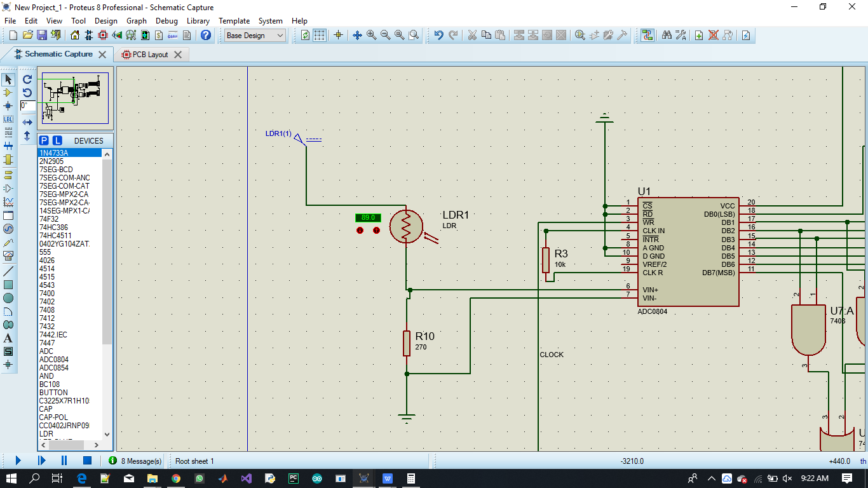This screenshot has height=488, width=868.
Task: Flip the part vertically with Y-Mirror
Action: [x=27, y=135]
